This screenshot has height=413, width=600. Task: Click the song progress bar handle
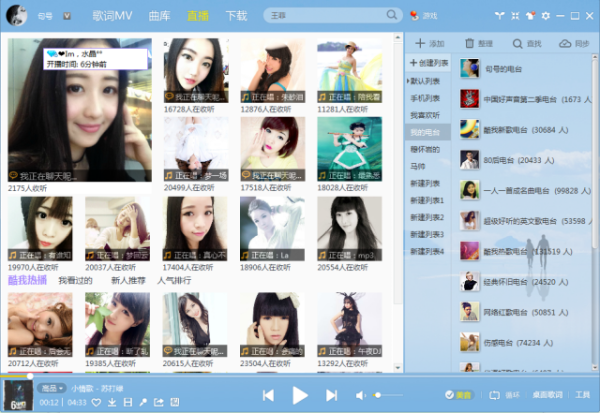[x=29, y=376]
